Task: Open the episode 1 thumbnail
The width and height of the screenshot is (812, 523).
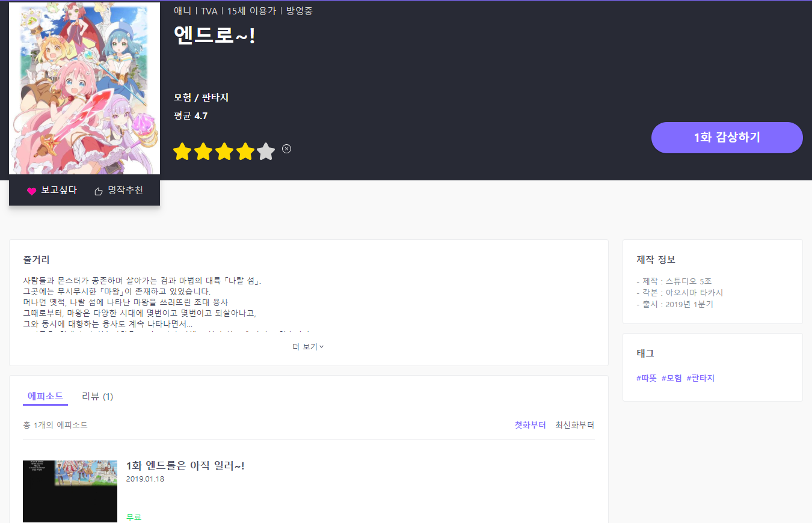Action: click(70, 491)
